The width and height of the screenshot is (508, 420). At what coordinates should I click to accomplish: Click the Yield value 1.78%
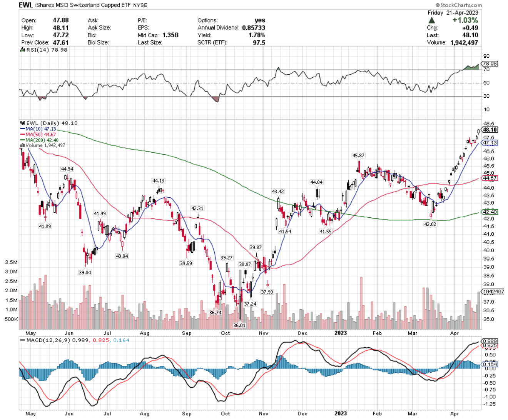[257, 35]
